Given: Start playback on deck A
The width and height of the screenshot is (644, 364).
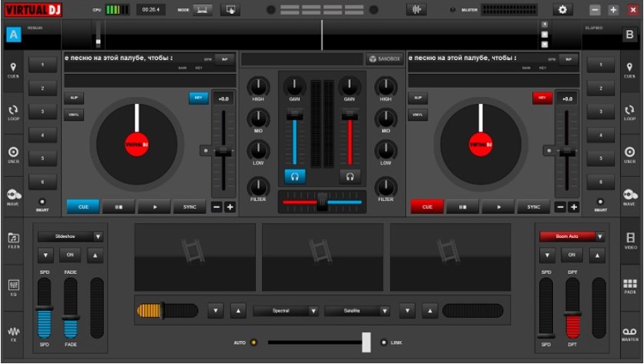Looking at the screenshot, I should pos(154,207).
